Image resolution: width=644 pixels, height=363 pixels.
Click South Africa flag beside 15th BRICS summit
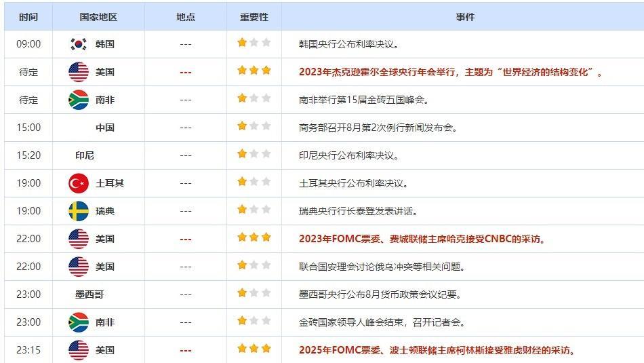pyautogui.click(x=79, y=100)
